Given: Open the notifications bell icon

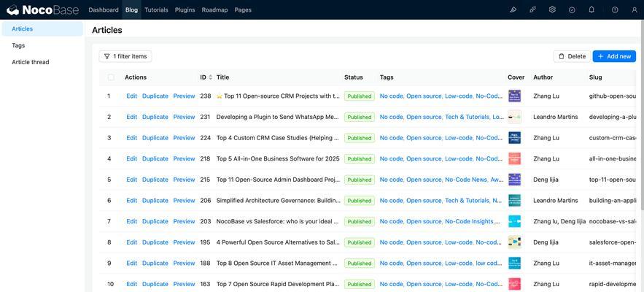Looking at the screenshot, I should point(591,10).
